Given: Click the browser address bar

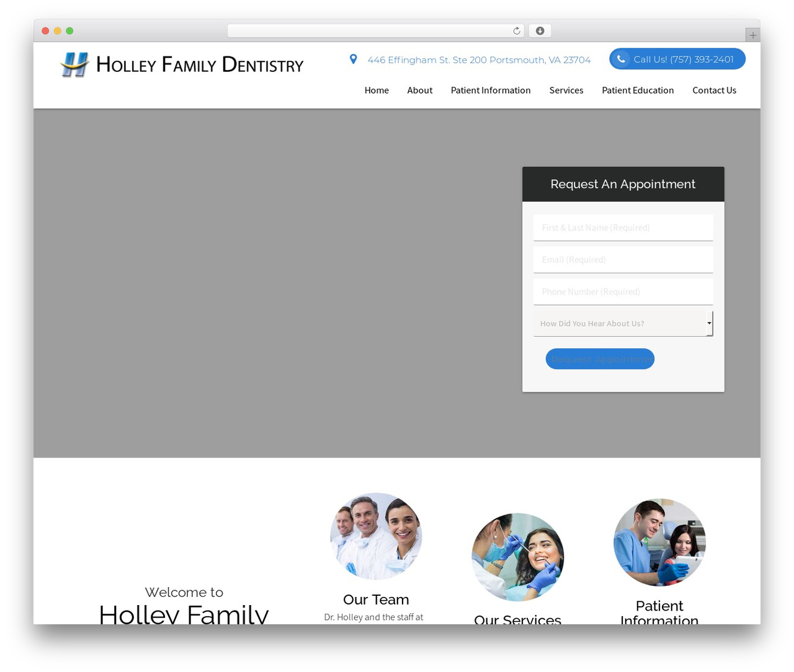Looking at the screenshot, I should click(x=375, y=31).
